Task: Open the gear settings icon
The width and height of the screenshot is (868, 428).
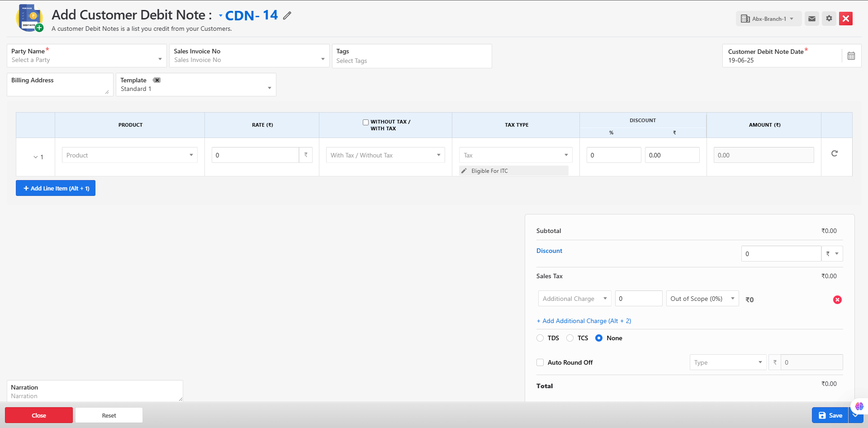Action: (x=829, y=19)
